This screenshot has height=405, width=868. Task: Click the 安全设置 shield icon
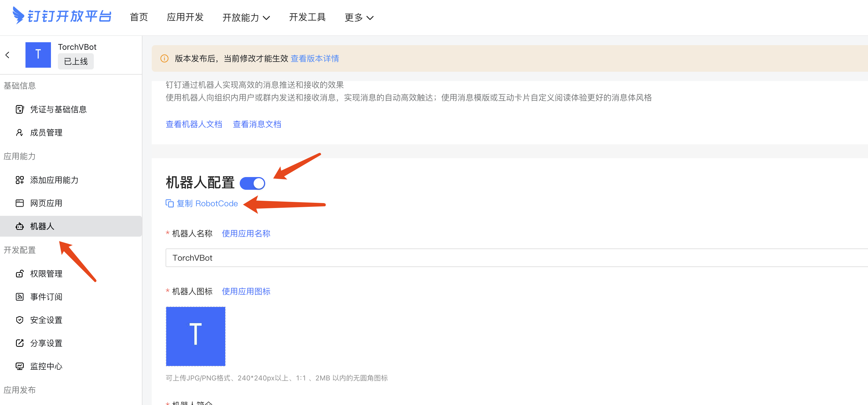point(20,320)
